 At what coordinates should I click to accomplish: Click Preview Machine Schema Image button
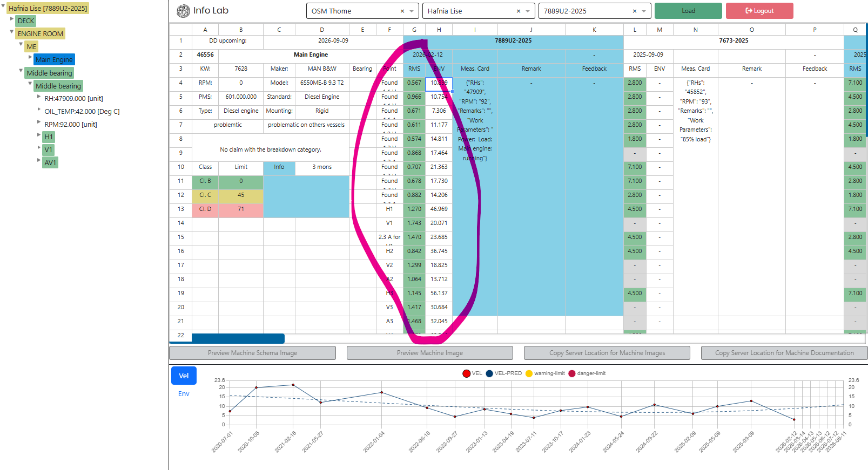pyautogui.click(x=252, y=353)
